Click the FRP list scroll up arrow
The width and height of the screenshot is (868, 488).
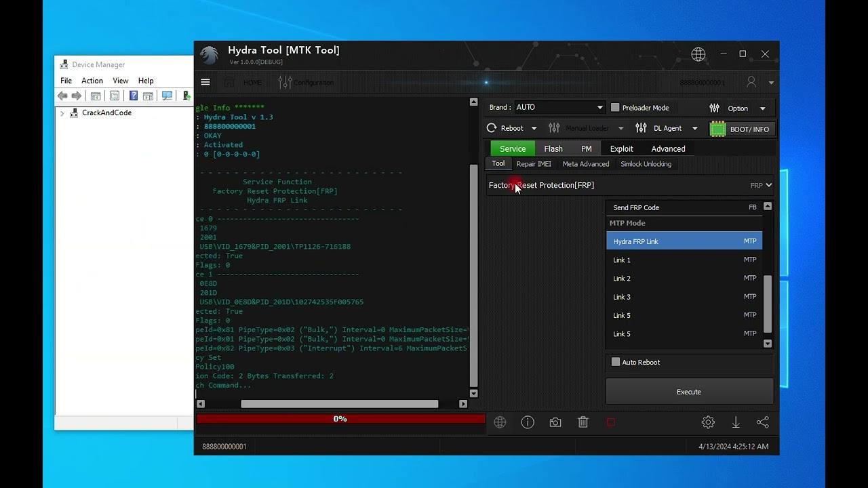[x=768, y=206]
